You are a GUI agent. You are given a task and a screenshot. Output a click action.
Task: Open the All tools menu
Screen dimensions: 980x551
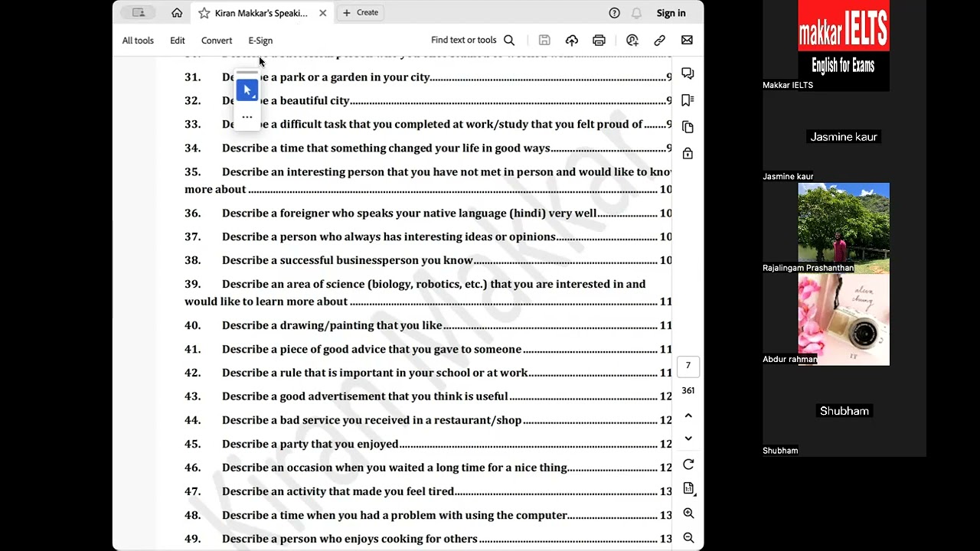pyautogui.click(x=138, y=41)
